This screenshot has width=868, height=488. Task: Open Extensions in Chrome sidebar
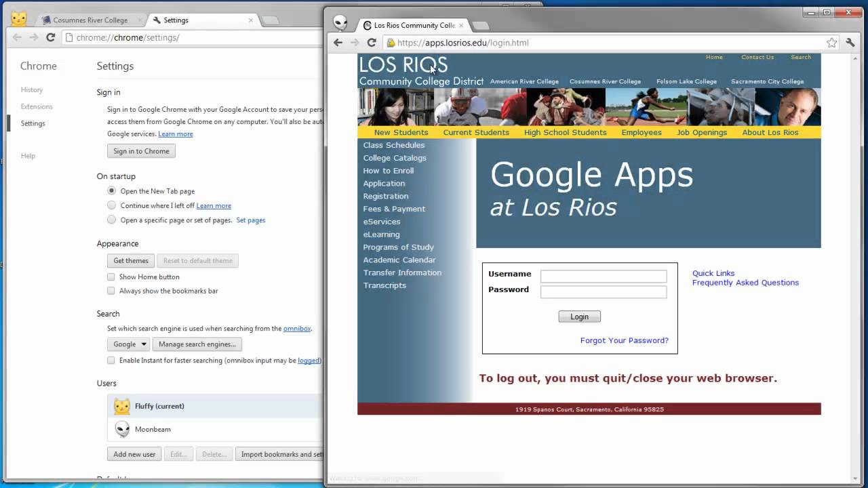coord(37,106)
